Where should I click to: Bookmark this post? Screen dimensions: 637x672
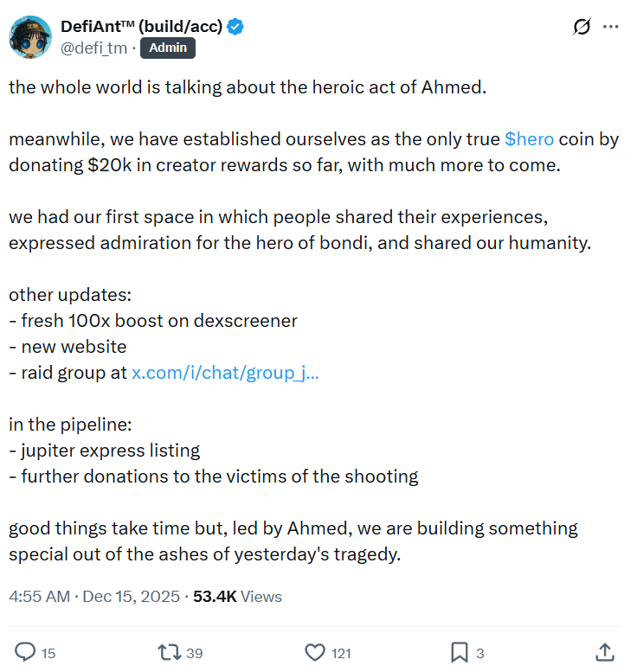point(460,652)
